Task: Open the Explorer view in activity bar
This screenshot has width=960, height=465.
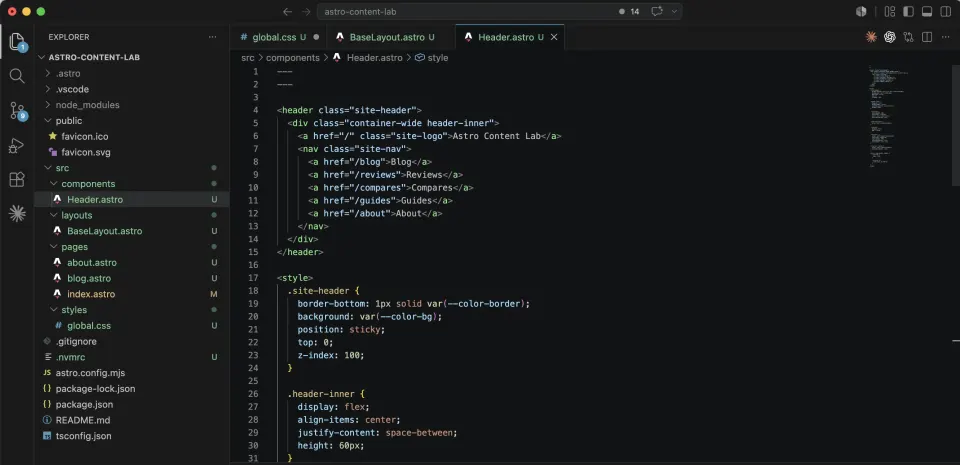Action: 17,42
